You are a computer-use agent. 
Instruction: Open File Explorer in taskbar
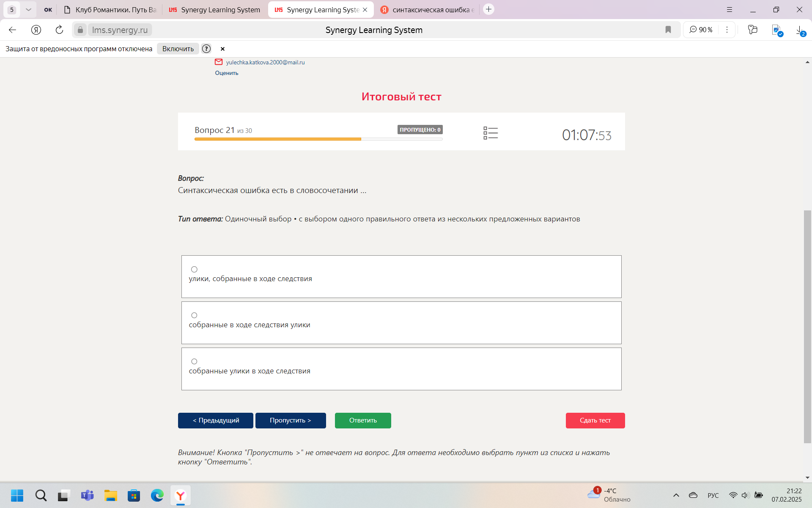(x=111, y=495)
